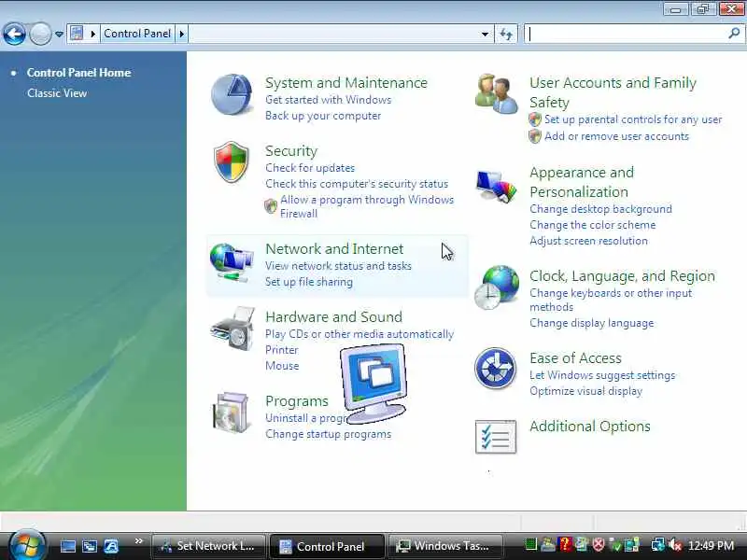This screenshot has width=747, height=560.
Task: Click the red question mark tray icon
Action: click(566, 544)
